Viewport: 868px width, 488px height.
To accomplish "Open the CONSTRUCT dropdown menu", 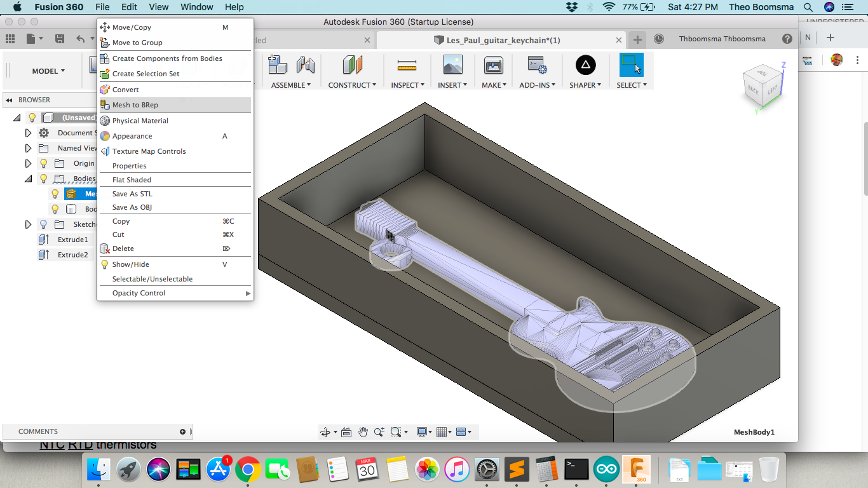I will click(x=352, y=85).
